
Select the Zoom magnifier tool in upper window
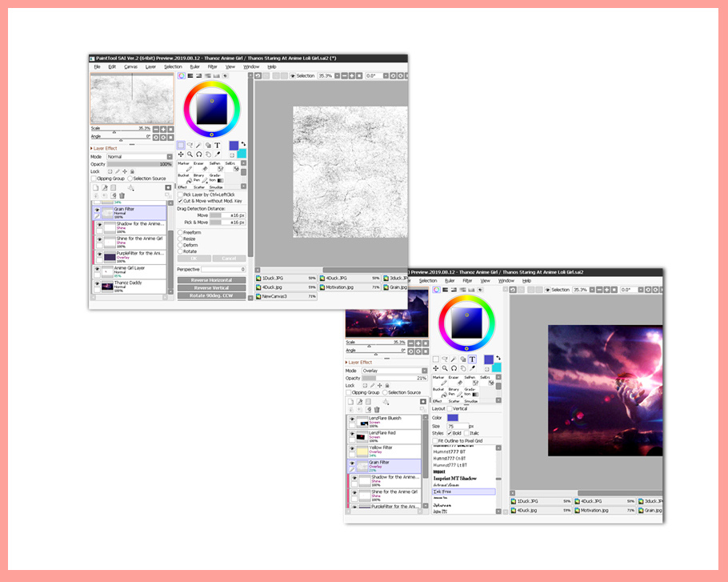point(190,155)
